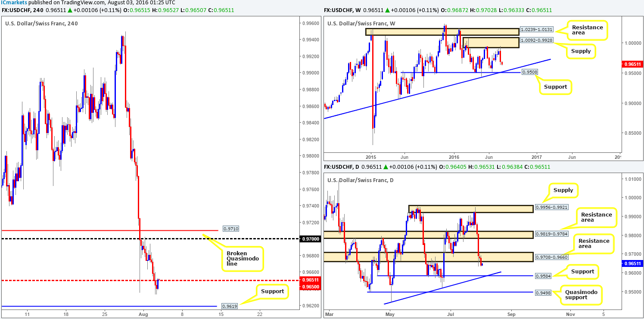Click the 'U.S. Dollar/Swiss Franc, D' chart title
The image size is (644, 319).
coord(361,180)
